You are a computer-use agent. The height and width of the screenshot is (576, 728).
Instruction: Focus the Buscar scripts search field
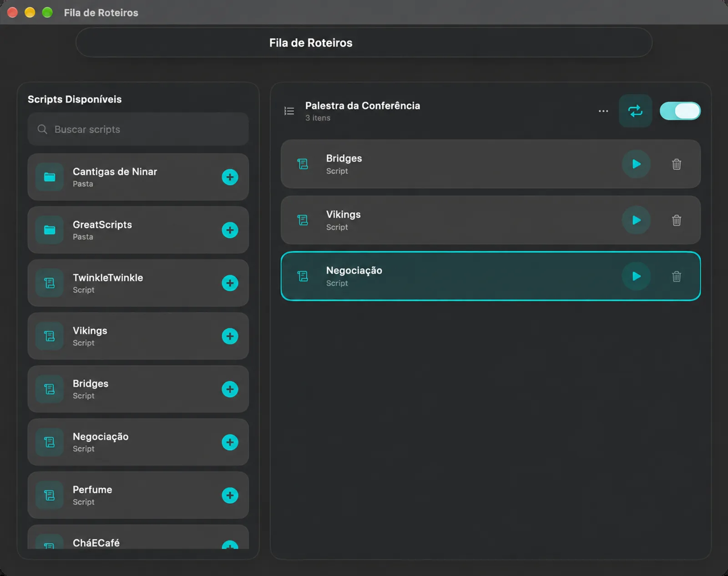[x=138, y=130]
